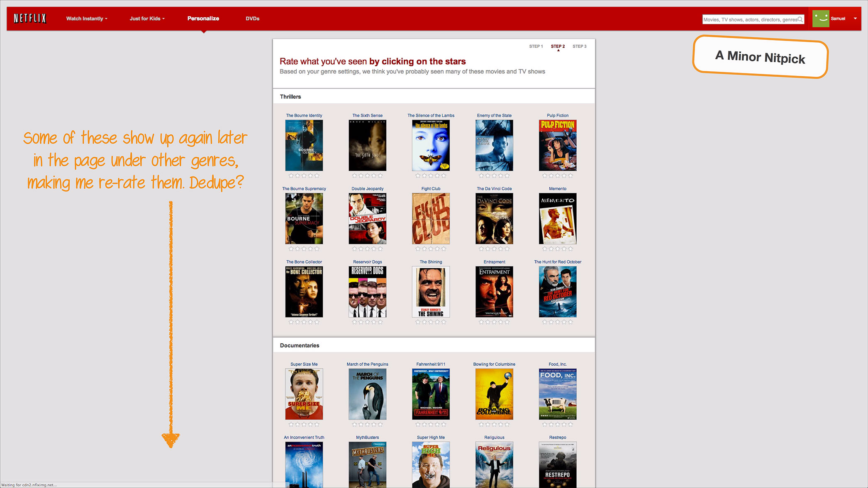Click The Silence of the Lambs poster
Image resolution: width=868 pixels, height=488 pixels.
click(431, 146)
